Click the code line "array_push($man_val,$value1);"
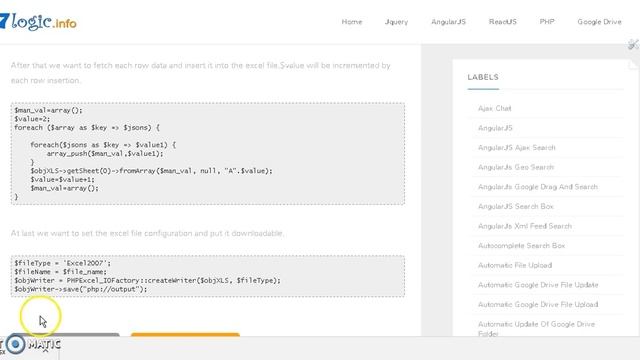Viewport: 640px width, 360px height. click(105, 153)
